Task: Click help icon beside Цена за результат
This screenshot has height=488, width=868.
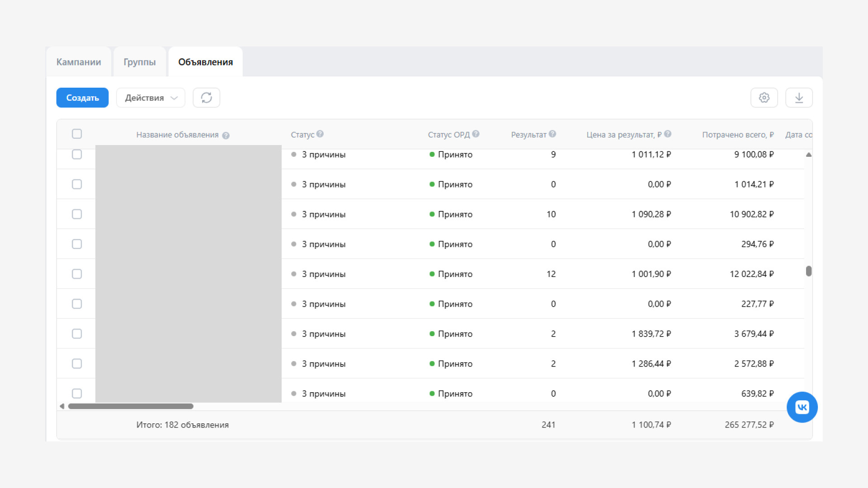Action: coord(668,134)
